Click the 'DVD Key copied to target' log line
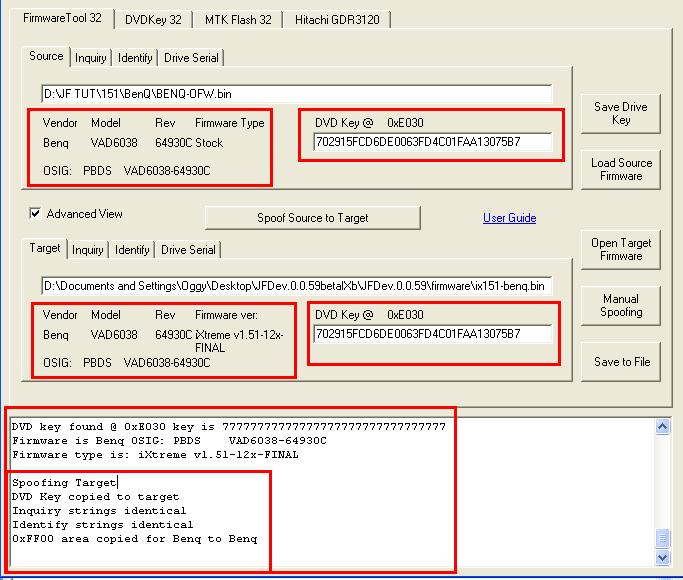Viewport: 683px width, 580px height. click(95, 496)
